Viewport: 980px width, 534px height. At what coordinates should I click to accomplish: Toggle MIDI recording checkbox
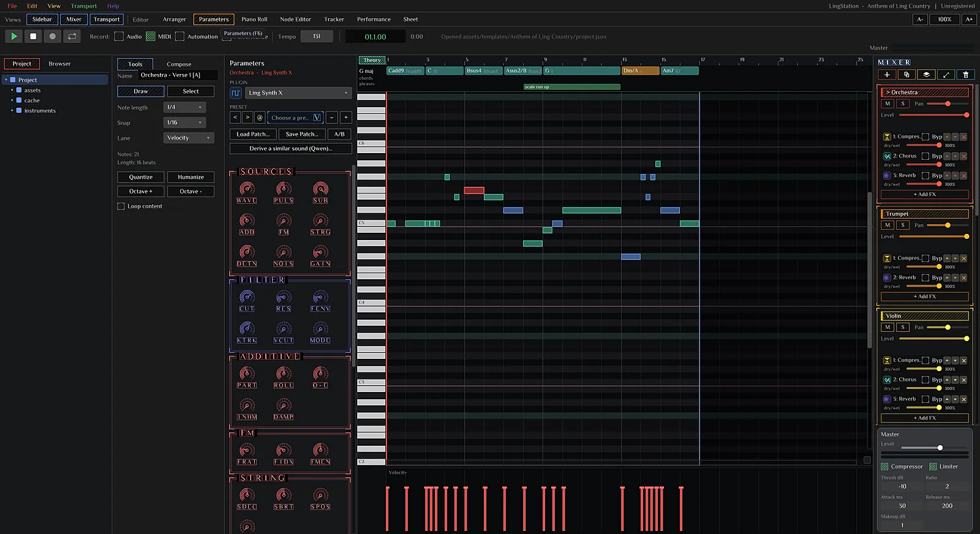(x=150, y=36)
